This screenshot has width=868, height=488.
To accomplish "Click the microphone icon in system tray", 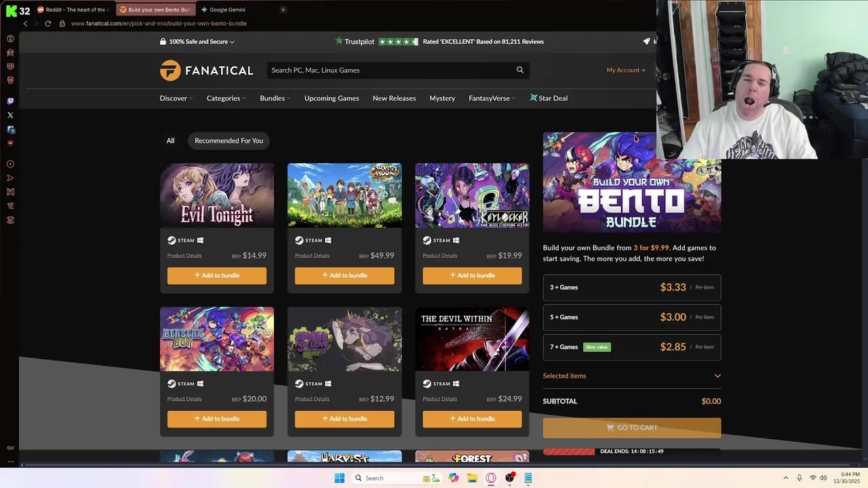I will point(800,478).
